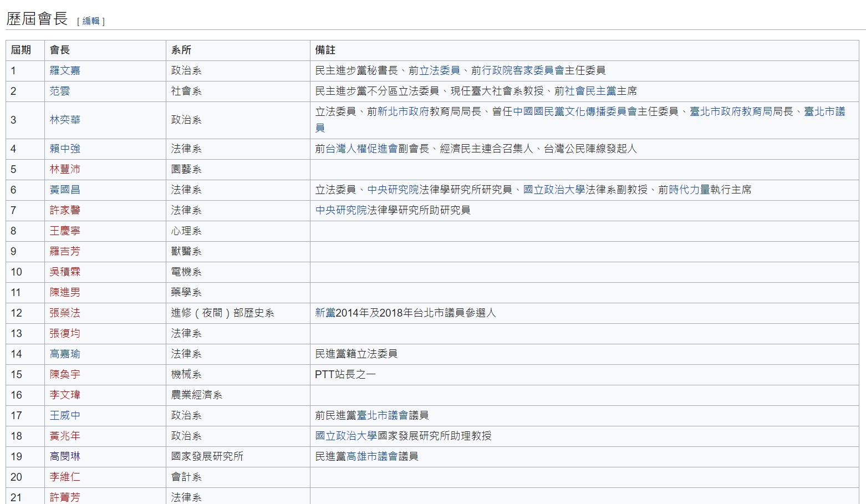Visit the 賴中強 page link
Viewport: 866px width, 504px height.
[x=65, y=149]
